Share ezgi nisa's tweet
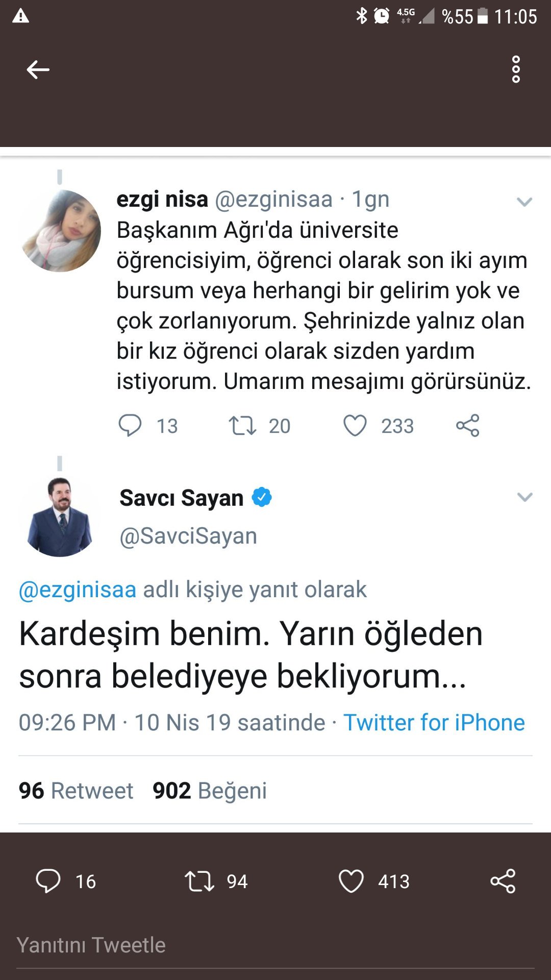This screenshot has width=551, height=980. point(468,425)
